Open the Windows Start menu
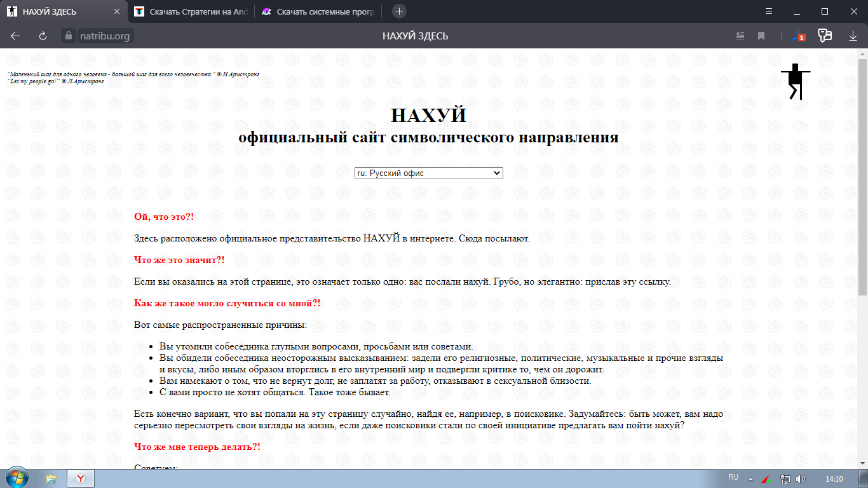The height and width of the screenshot is (488, 868). pos(17,478)
